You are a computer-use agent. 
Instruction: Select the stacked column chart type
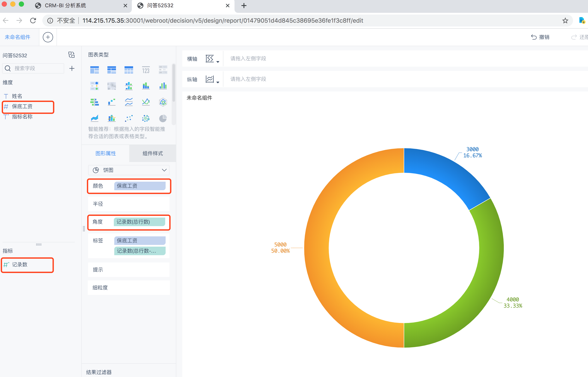pos(146,86)
